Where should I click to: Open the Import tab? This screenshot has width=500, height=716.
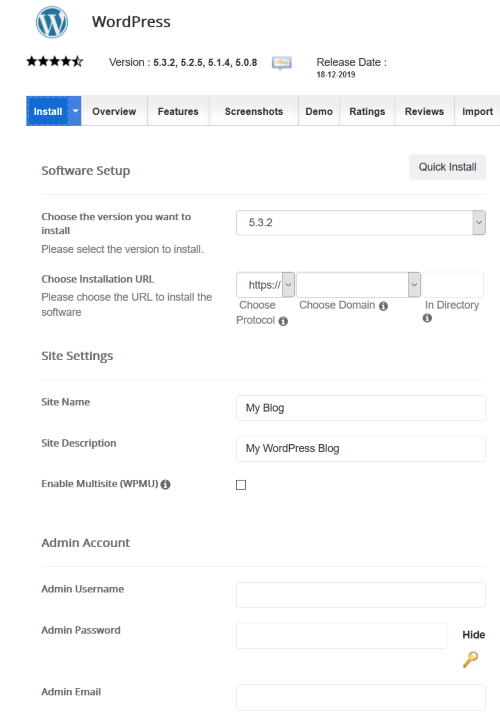pyautogui.click(x=477, y=111)
